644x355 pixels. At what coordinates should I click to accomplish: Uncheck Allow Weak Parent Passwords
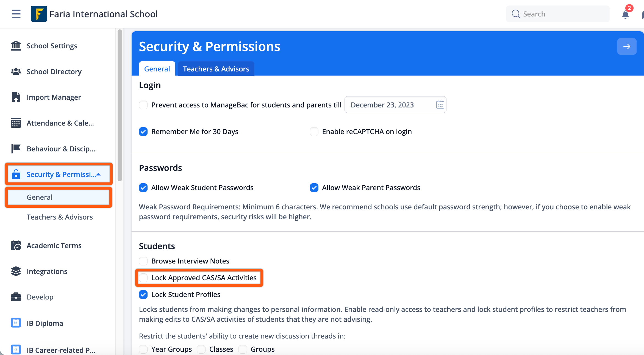[x=314, y=188]
